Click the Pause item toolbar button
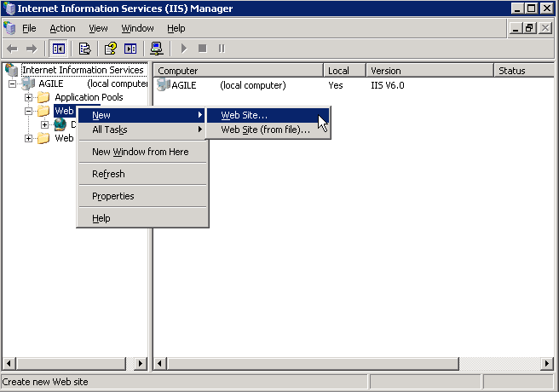This screenshot has height=392, width=559. [x=222, y=49]
